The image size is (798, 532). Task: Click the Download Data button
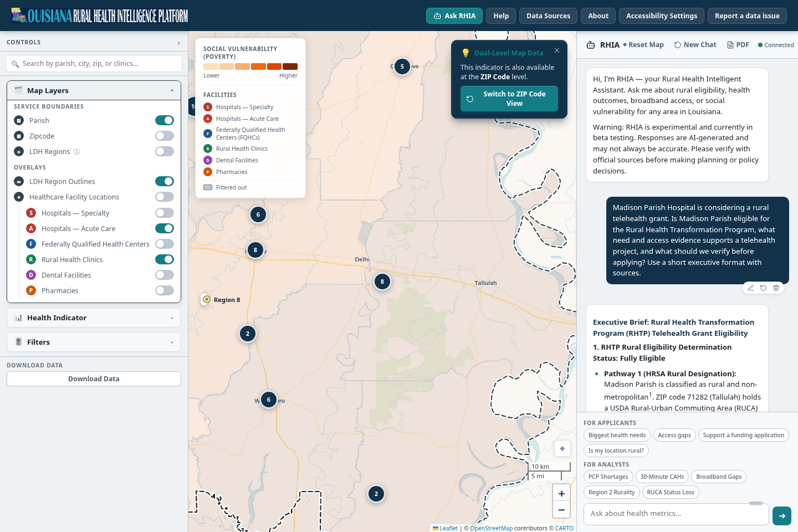click(94, 378)
